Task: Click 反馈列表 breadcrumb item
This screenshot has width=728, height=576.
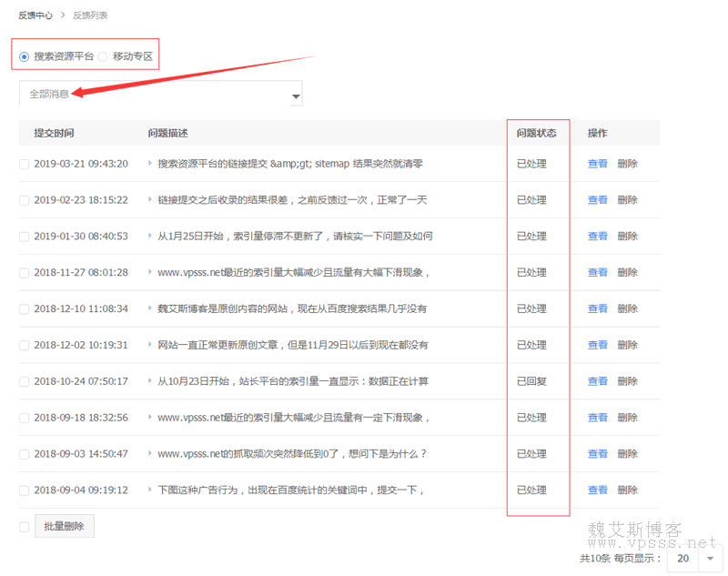Action: [90, 15]
